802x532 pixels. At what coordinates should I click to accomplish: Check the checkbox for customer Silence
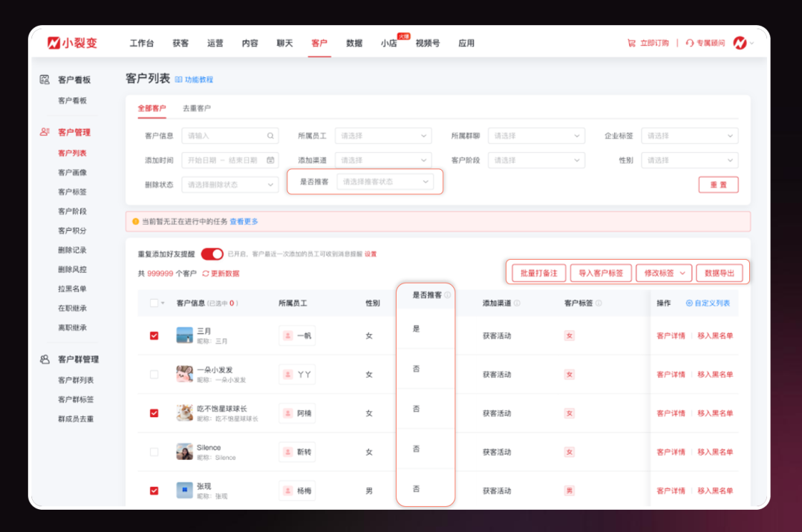coord(154,452)
